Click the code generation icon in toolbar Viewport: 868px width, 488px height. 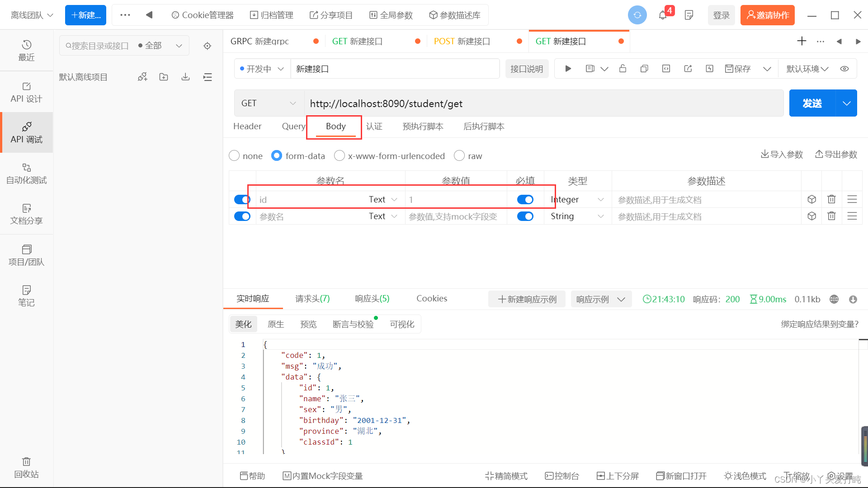(x=666, y=69)
